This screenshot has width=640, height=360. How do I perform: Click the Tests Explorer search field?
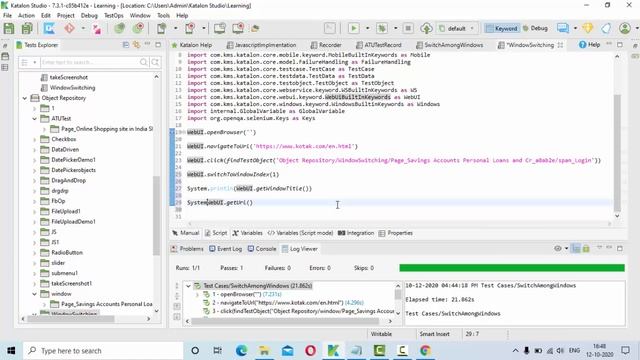point(89,62)
